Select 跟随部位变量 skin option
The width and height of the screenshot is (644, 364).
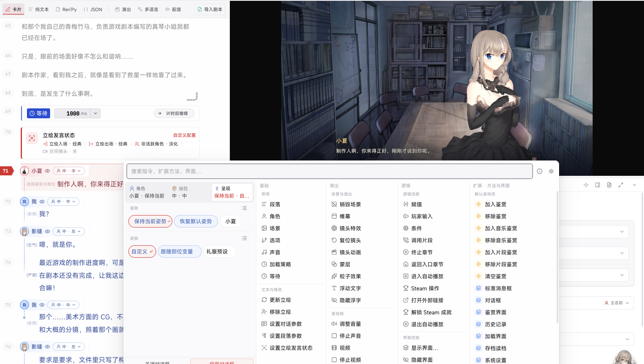[180, 251]
